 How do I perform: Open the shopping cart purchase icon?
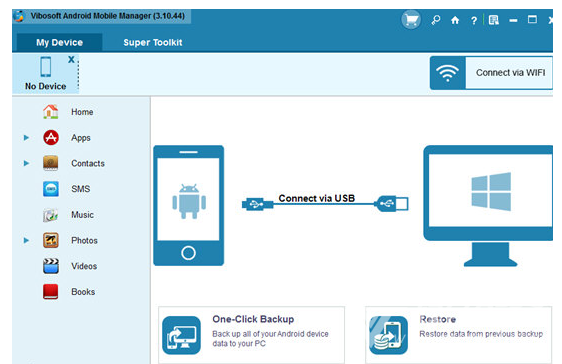(411, 20)
